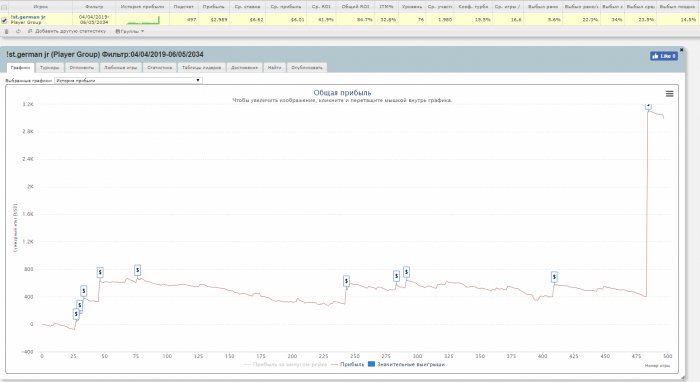Click the chart title Общая прибыль

tap(342, 93)
